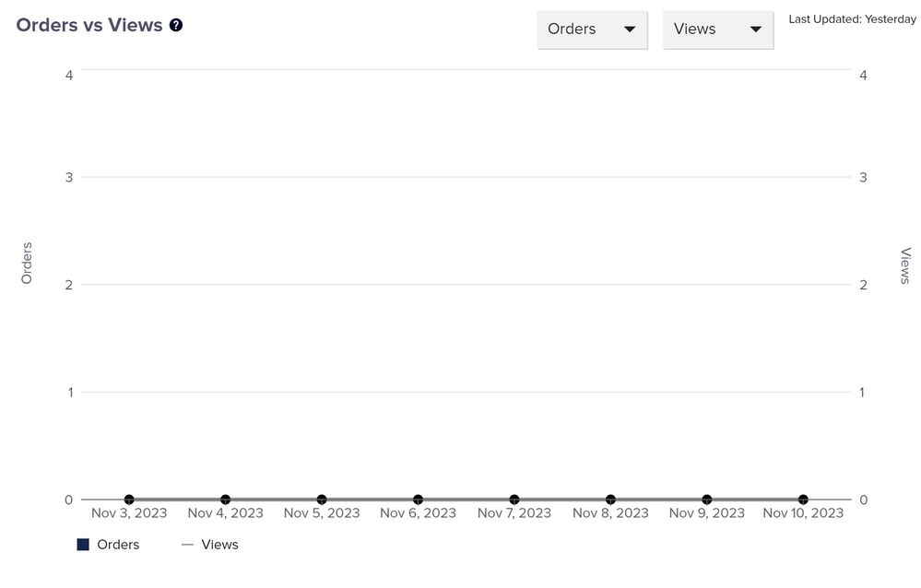The height and width of the screenshot is (588, 921).
Task: Click the Nov 7, 2023 axis label
Action: 514,513
